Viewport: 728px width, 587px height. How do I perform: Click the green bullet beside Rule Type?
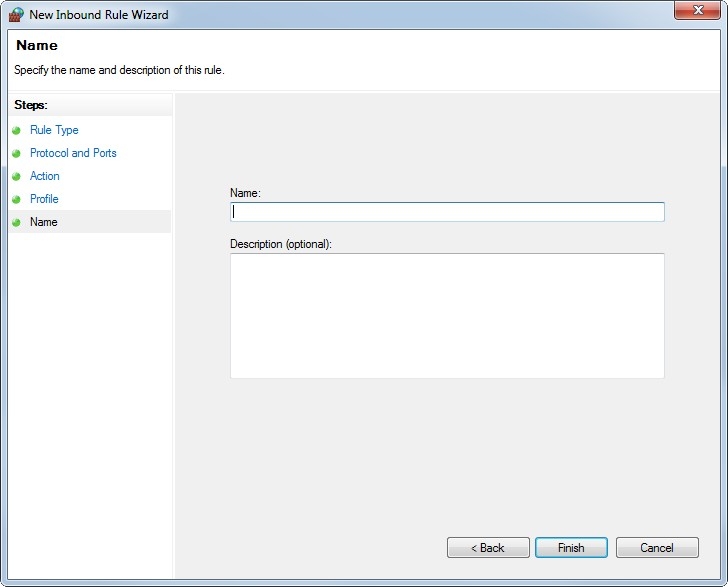[x=16, y=130]
